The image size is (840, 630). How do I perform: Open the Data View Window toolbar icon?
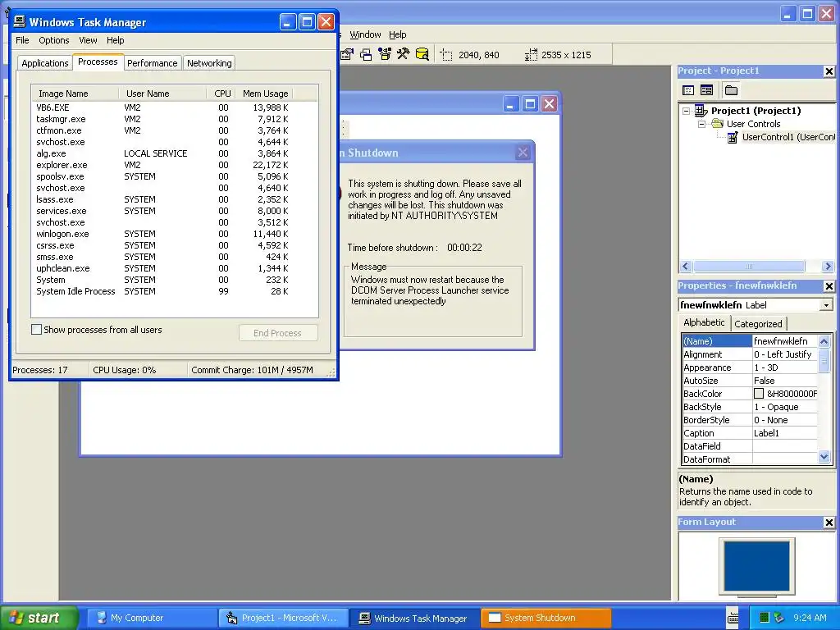tap(422, 54)
